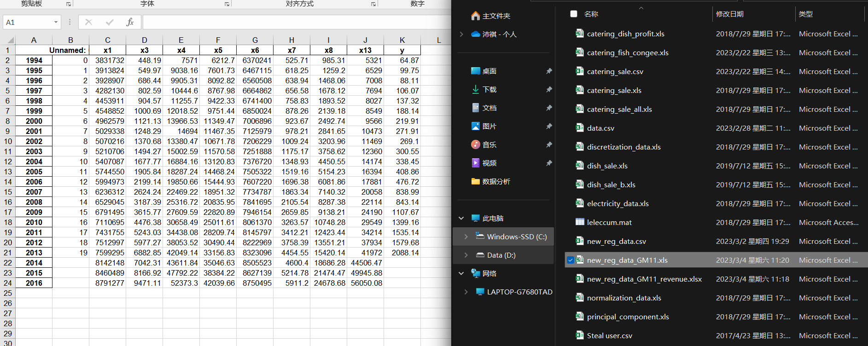The height and width of the screenshot is (346, 868).
Task: Click the pin icon beside 下载
Action: [x=549, y=90]
